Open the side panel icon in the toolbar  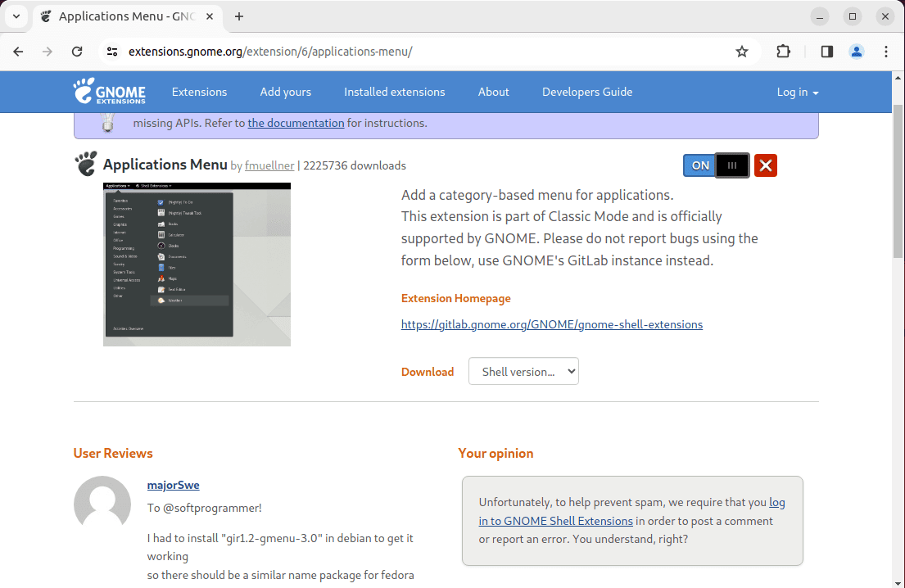[826, 51]
